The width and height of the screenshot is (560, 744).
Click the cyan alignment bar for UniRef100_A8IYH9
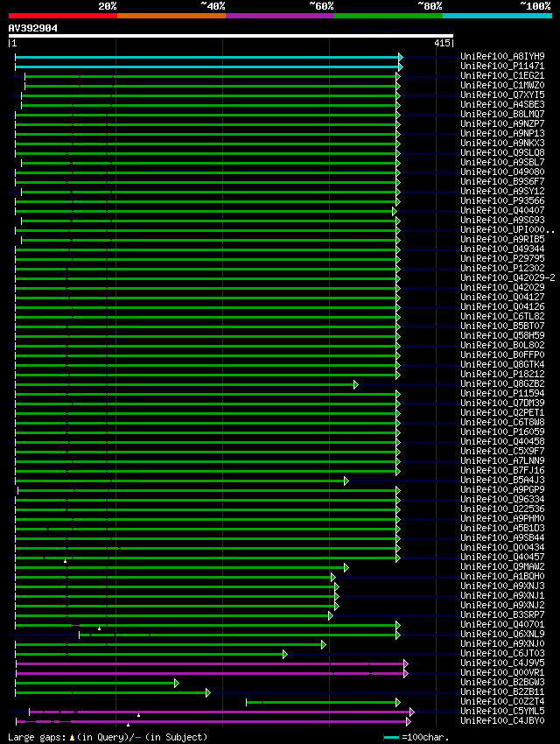pos(206,58)
